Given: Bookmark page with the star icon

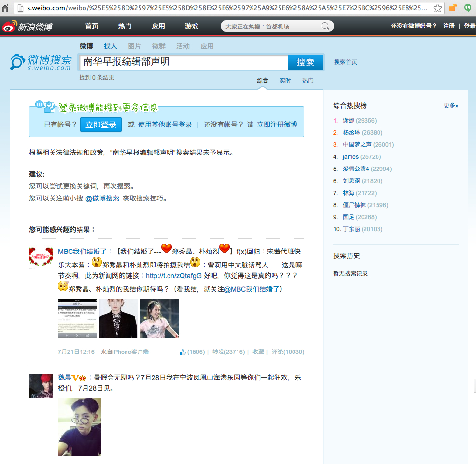Looking at the screenshot, I should point(437,8).
